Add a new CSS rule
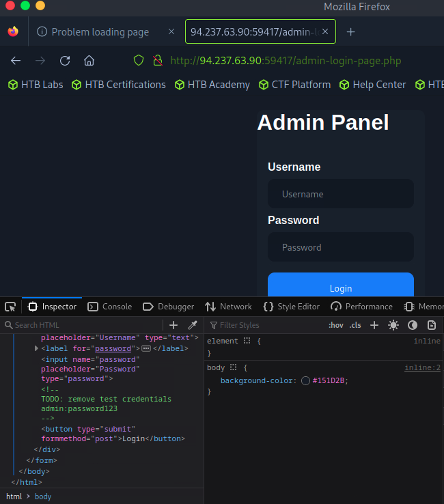Screen dimensions: 444x504 (374, 325)
